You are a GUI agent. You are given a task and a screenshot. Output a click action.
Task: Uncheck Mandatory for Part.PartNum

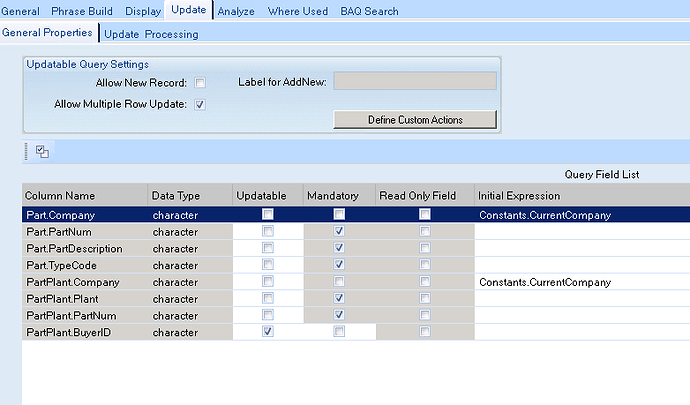[x=339, y=231]
